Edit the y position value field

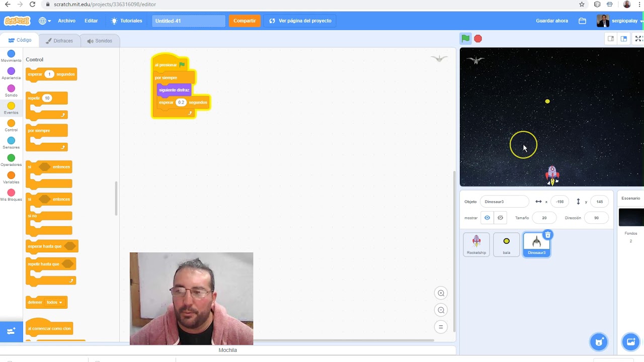pyautogui.click(x=599, y=202)
